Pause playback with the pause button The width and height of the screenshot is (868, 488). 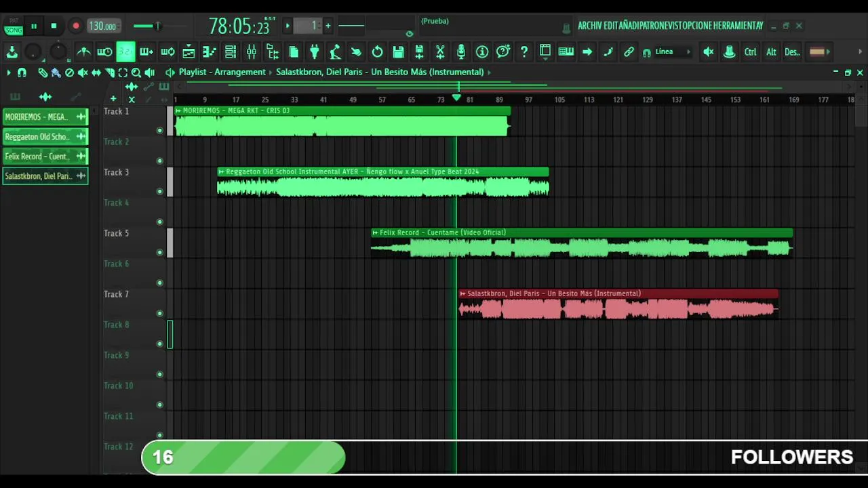(x=34, y=26)
